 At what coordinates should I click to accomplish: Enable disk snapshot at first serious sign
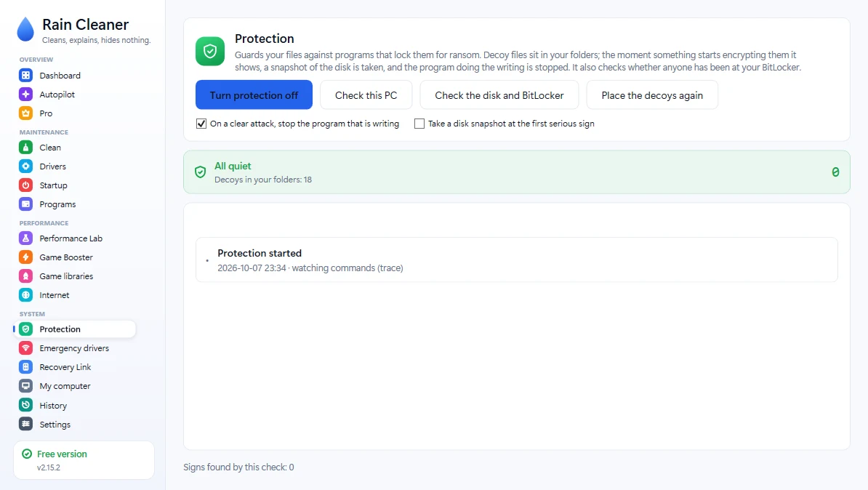tap(419, 124)
